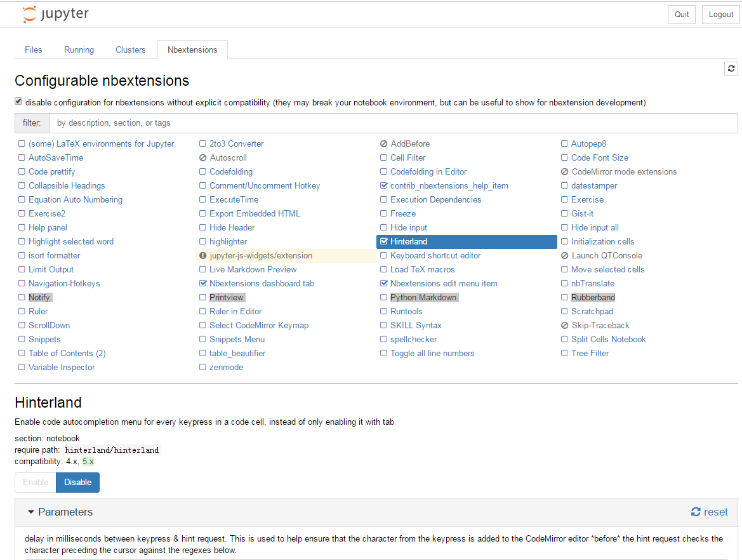Select the Nbextensions tab
Image resolution: width=742 pixels, height=560 pixels.
click(192, 50)
